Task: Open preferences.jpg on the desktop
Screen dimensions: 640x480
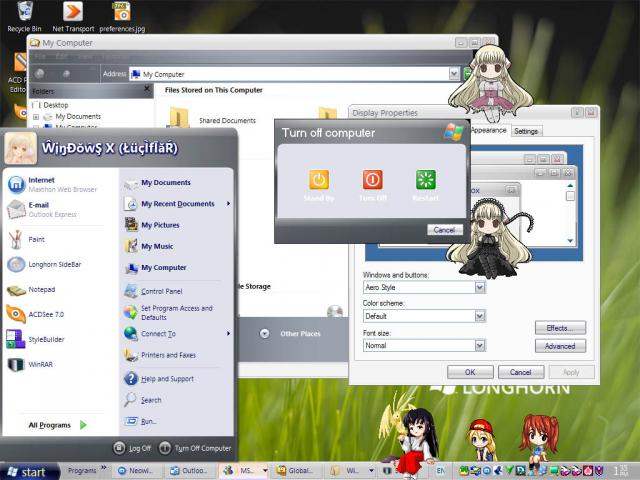Action: point(122,16)
